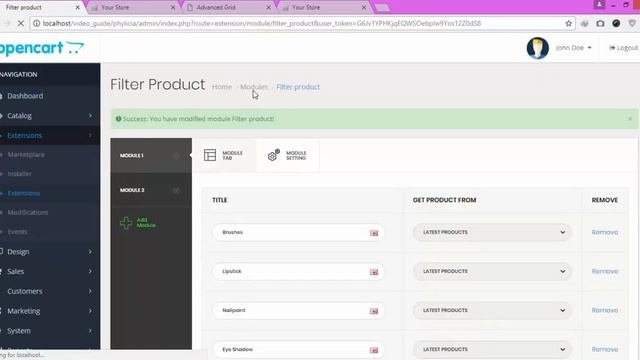The width and height of the screenshot is (640, 360).
Task: Expand the System menu
Action: pyautogui.click(x=49, y=331)
